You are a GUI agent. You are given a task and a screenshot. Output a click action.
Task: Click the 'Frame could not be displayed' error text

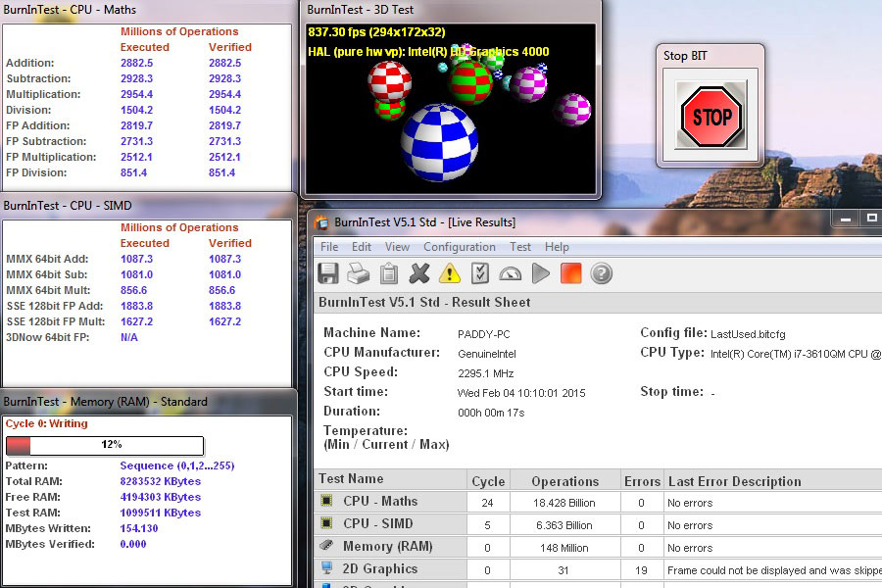pyautogui.click(x=774, y=570)
